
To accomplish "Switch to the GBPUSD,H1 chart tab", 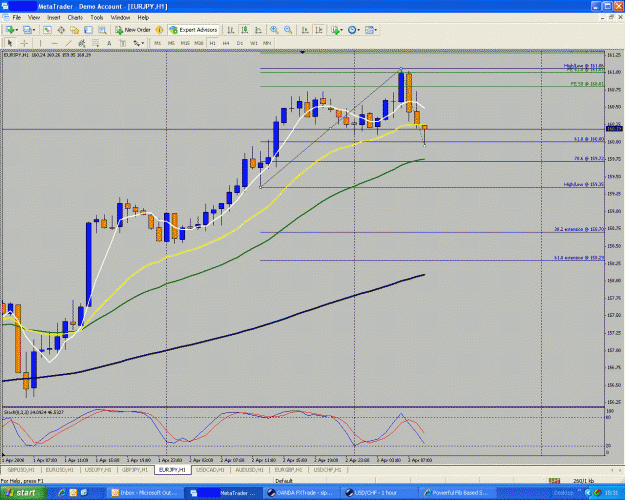I will pyautogui.click(x=21, y=470).
